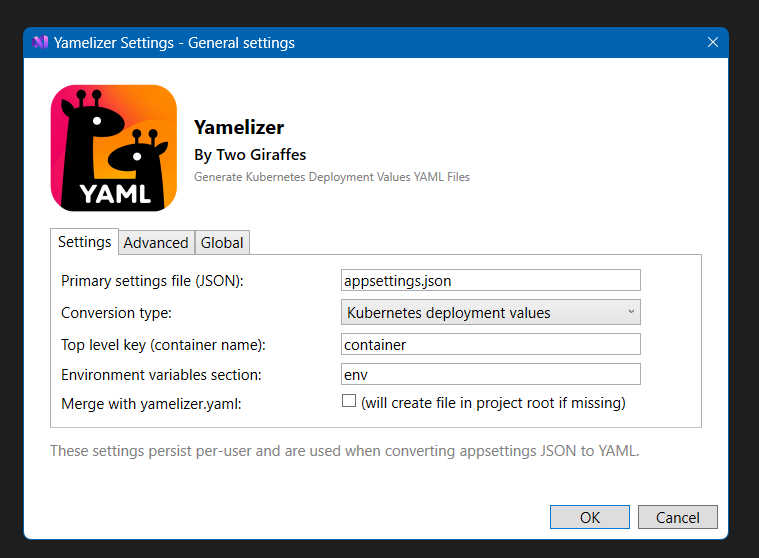Expand the Conversion type dropdown
This screenshot has height=558, width=759.
coord(490,313)
